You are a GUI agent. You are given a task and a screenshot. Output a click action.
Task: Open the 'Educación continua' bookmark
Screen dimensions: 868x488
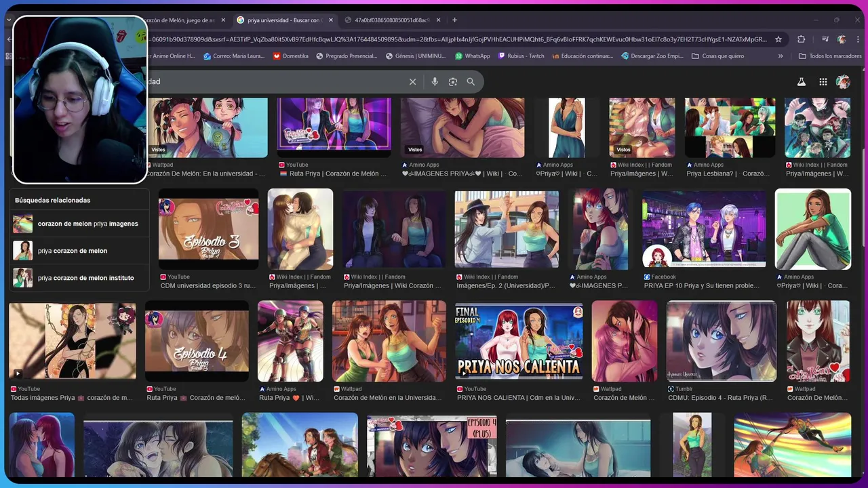coord(583,56)
